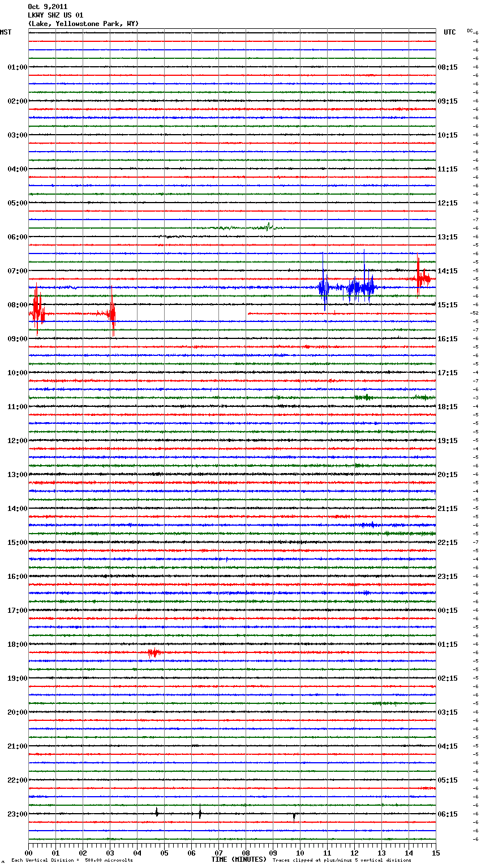
Task: Click the "15:15" UTC row label
Action: point(448,305)
